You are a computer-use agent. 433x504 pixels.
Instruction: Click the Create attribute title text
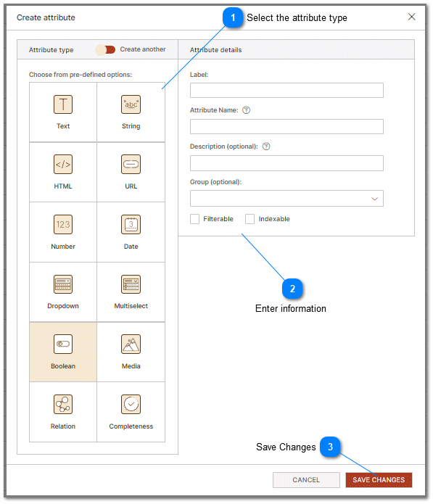coord(46,17)
